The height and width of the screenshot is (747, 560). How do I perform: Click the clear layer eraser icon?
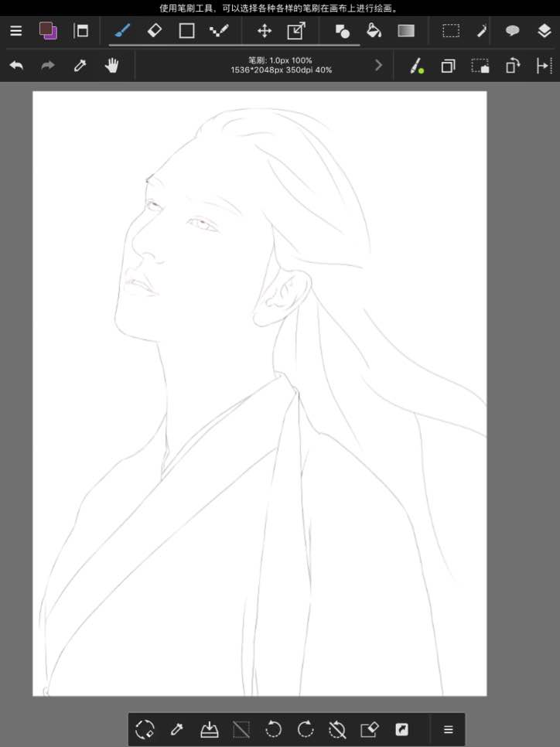(370, 729)
